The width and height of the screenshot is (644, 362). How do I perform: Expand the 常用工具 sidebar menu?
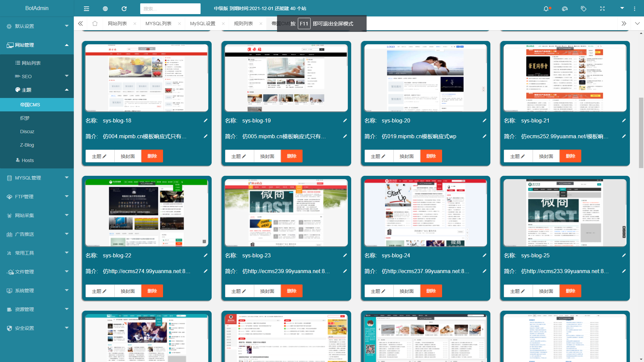(x=37, y=253)
